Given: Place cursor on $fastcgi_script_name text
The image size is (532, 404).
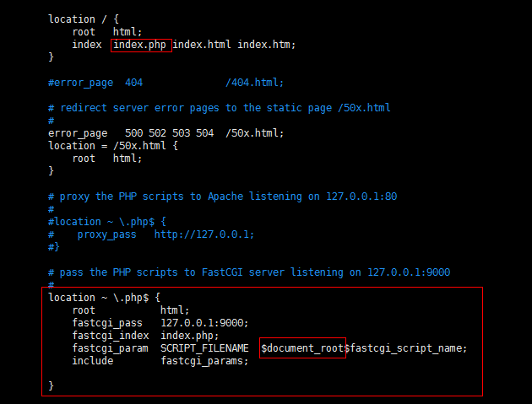Looking at the screenshot, I should (406, 348).
